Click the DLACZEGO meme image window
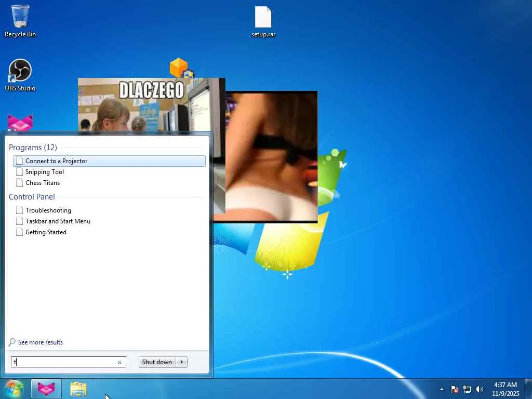The width and height of the screenshot is (532, 399). pyautogui.click(x=151, y=105)
